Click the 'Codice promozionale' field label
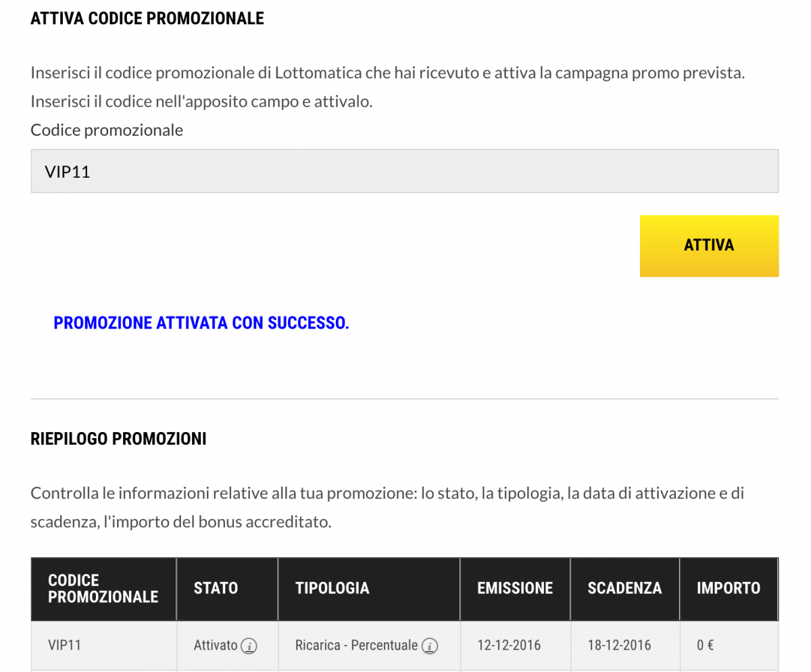Screen dimensions: 811x672 tap(107, 130)
